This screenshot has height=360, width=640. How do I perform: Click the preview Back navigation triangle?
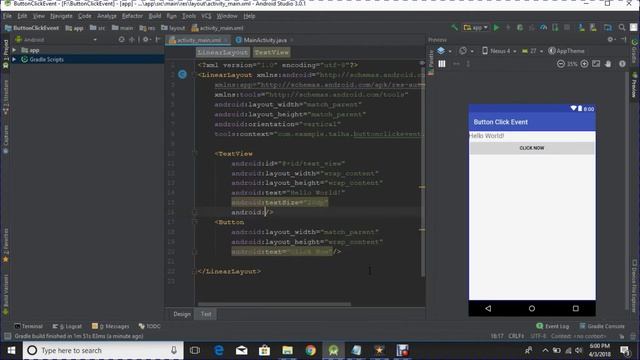488,309
